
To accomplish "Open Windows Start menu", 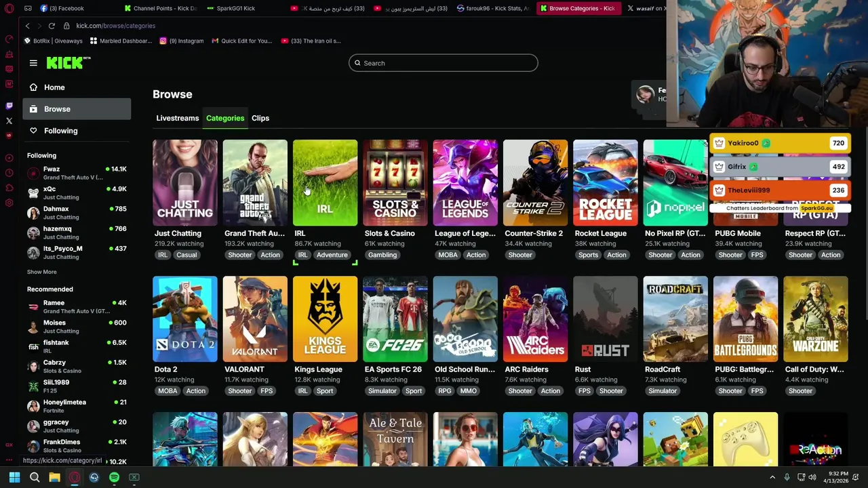I will (14, 477).
